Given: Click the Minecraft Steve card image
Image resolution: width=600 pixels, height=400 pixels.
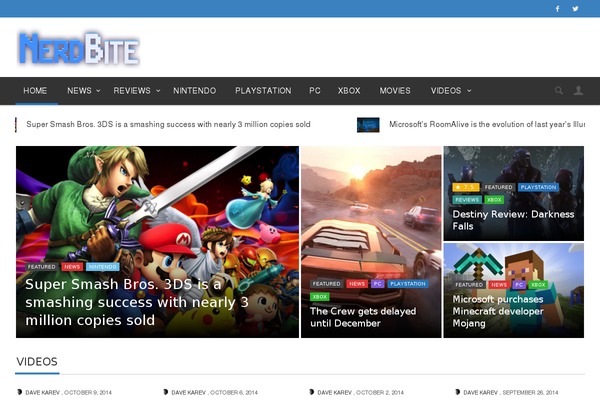Looking at the screenshot, I should pos(514,290).
